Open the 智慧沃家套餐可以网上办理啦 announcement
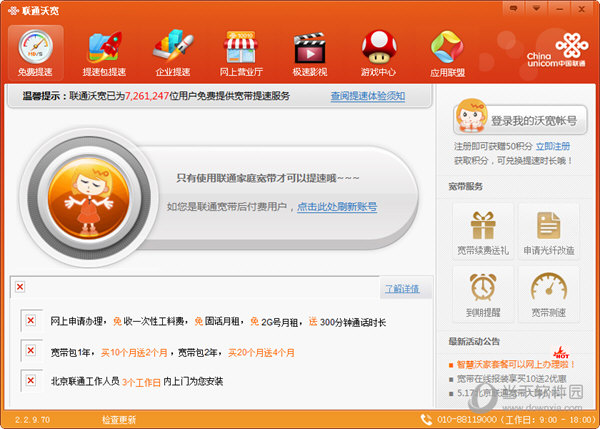Image resolution: width=600 pixels, height=429 pixels. (x=515, y=364)
